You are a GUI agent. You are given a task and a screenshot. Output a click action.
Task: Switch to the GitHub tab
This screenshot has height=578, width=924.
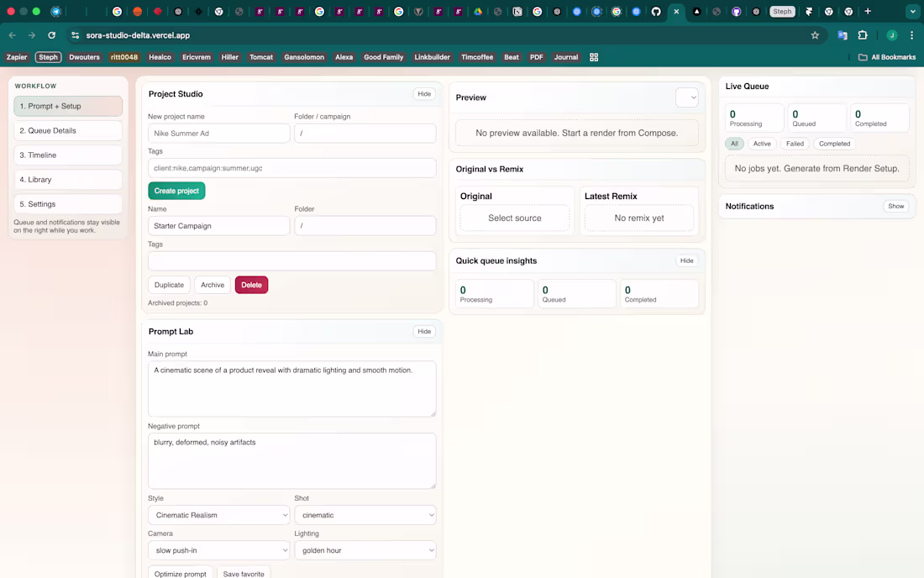[656, 11]
